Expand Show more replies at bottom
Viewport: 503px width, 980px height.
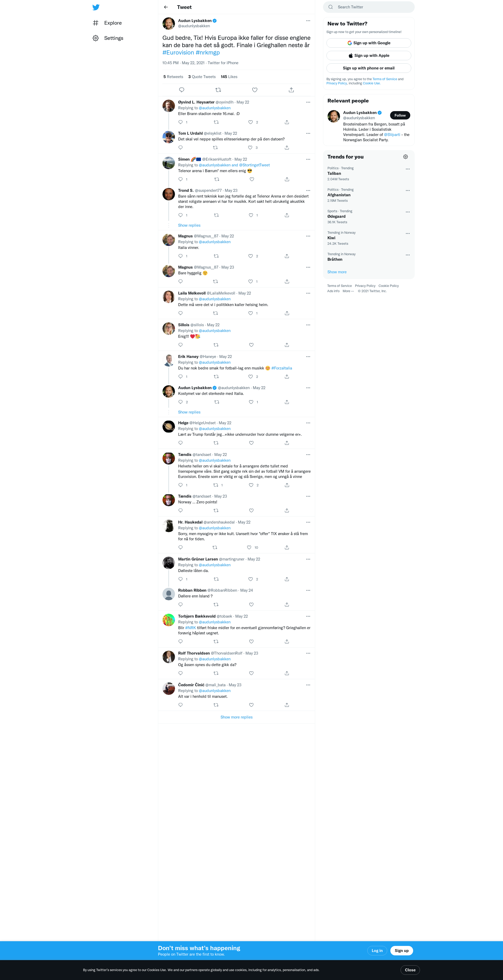click(x=236, y=717)
